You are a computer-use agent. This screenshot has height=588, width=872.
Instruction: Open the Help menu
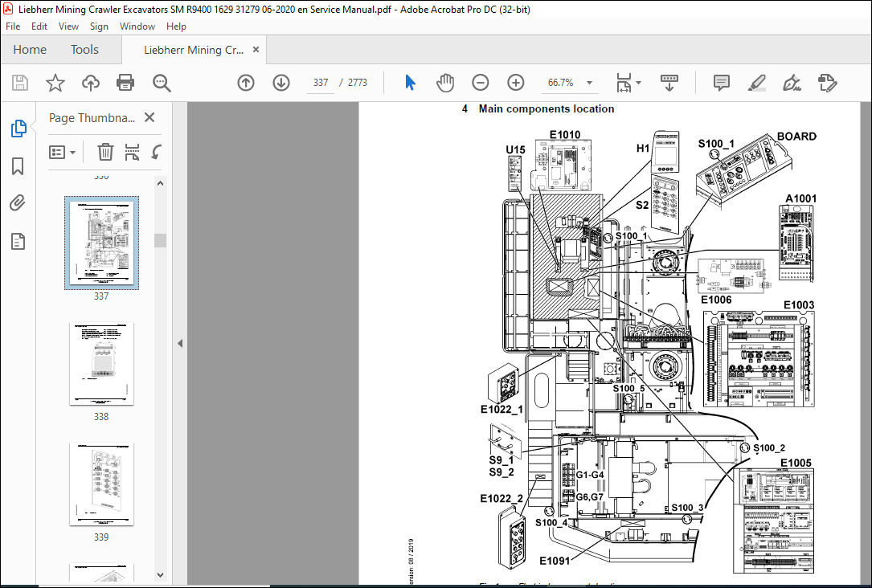(x=176, y=27)
